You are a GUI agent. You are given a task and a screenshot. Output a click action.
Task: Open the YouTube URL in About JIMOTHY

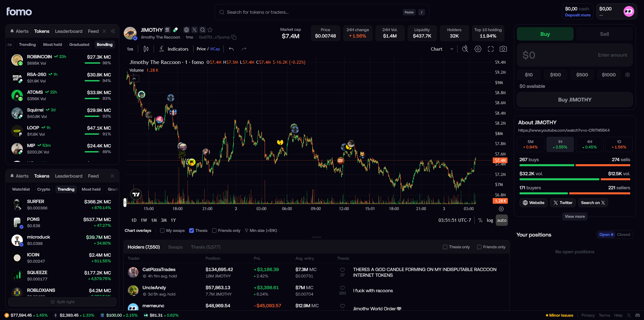click(x=564, y=130)
